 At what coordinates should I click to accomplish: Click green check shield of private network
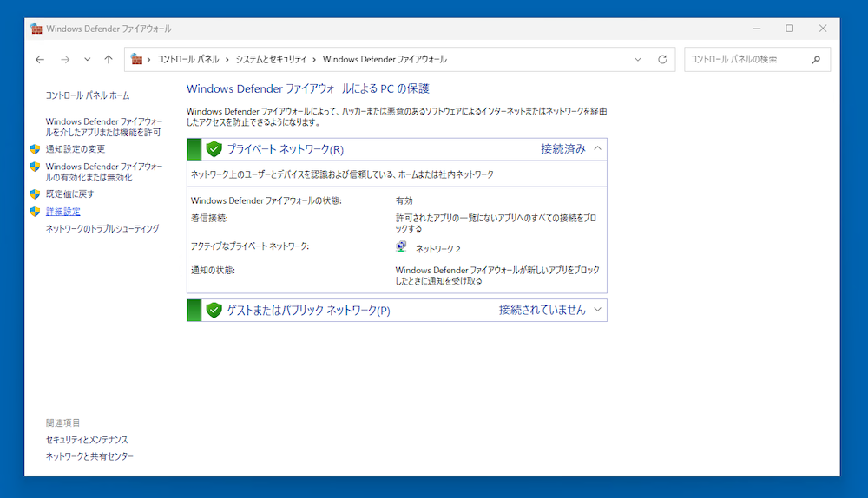point(214,149)
